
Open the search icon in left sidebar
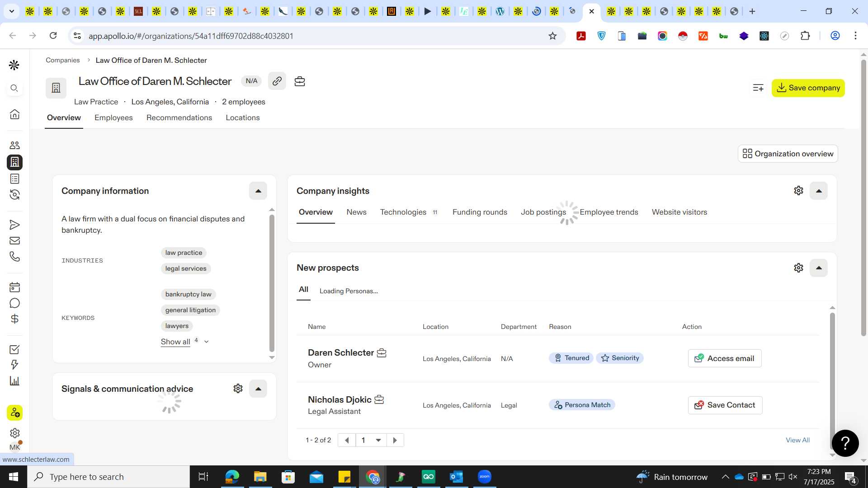(x=14, y=88)
